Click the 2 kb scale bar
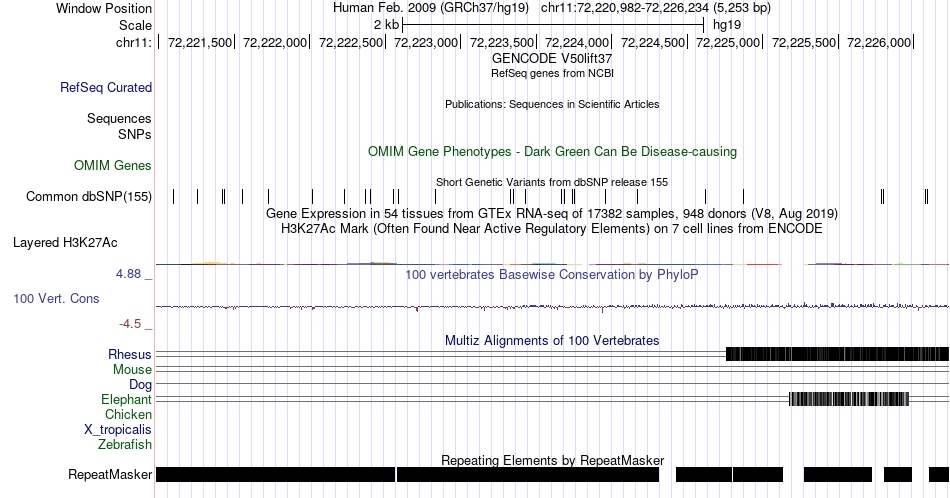 pyautogui.click(x=553, y=25)
